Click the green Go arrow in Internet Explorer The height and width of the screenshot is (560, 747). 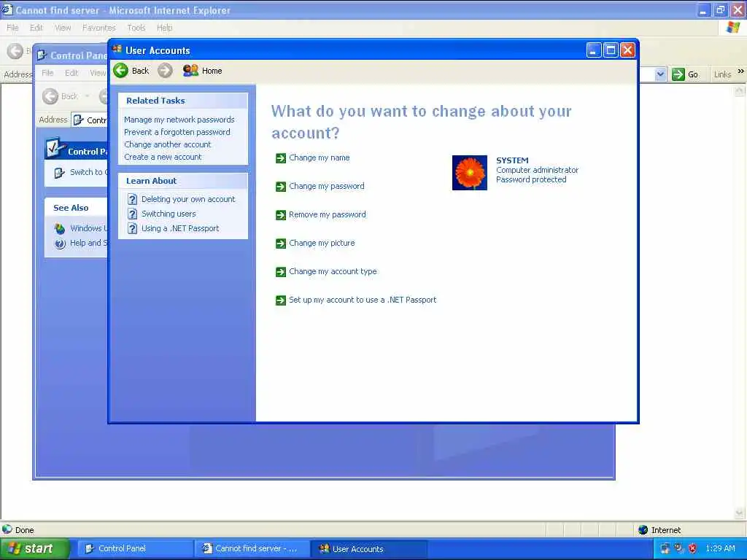point(678,74)
